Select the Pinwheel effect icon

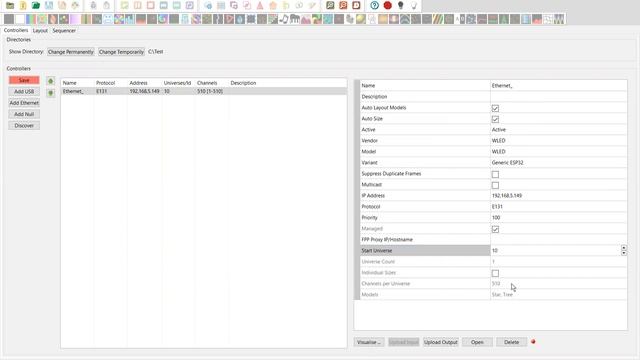pyautogui.click(x=317, y=19)
